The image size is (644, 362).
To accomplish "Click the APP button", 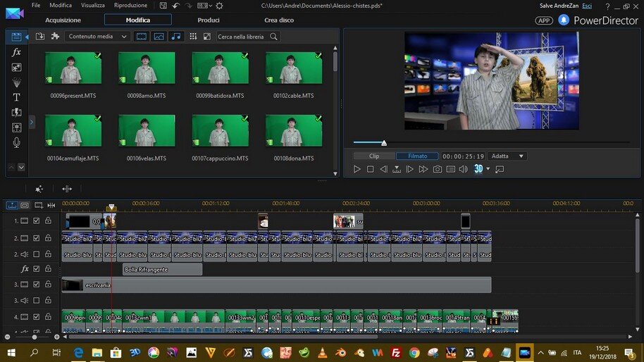I will point(544,20).
